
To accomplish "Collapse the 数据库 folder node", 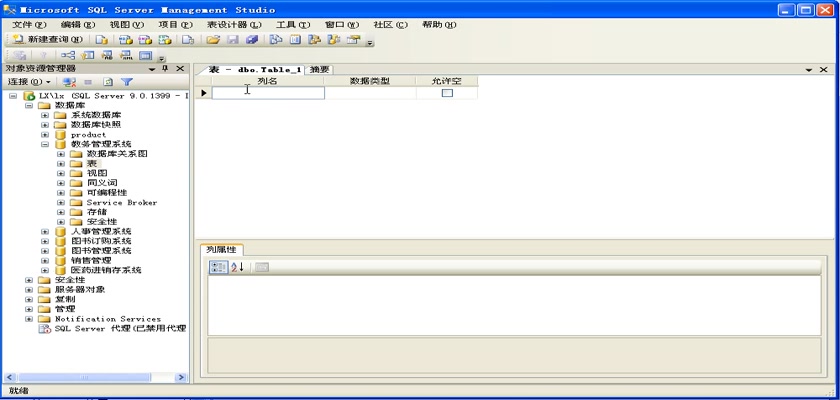I will point(28,105).
